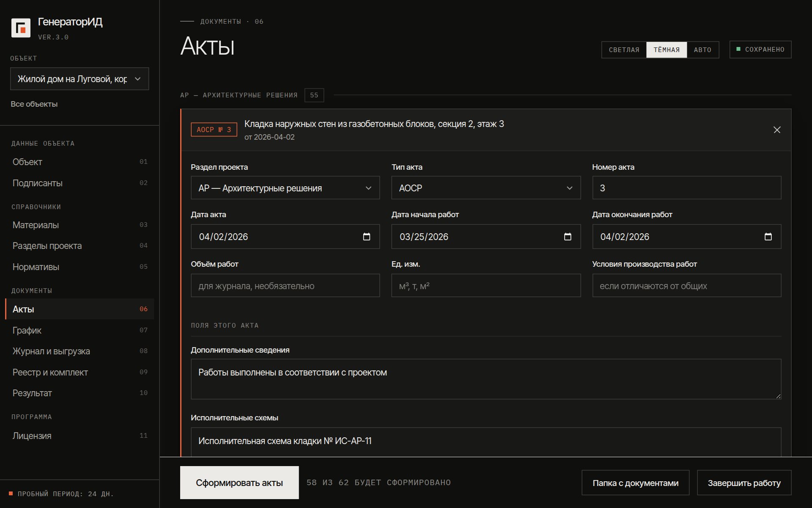Click the Поля этого акта heading
The height and width of the screenshot is (508, 812).
point(225,326)
